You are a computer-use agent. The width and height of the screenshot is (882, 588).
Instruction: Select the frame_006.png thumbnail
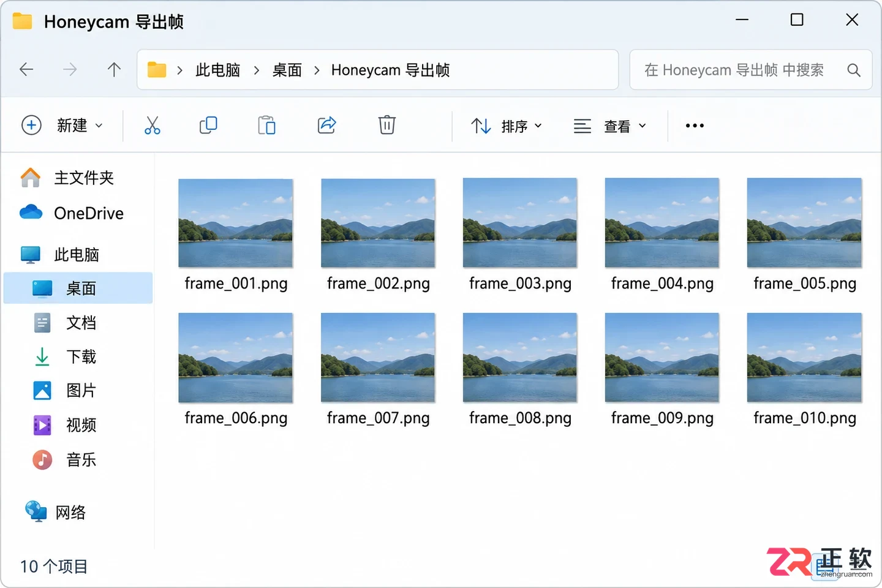coord(236,358)
